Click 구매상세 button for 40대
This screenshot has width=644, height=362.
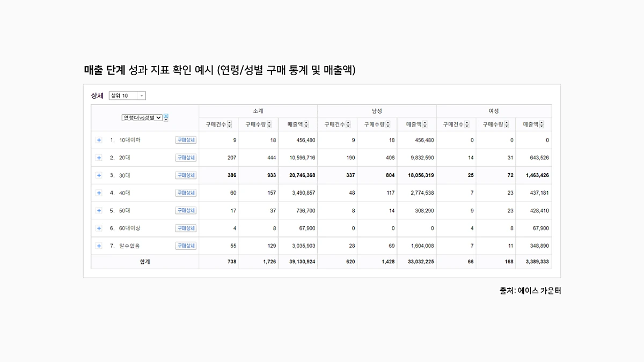[186, 193]
